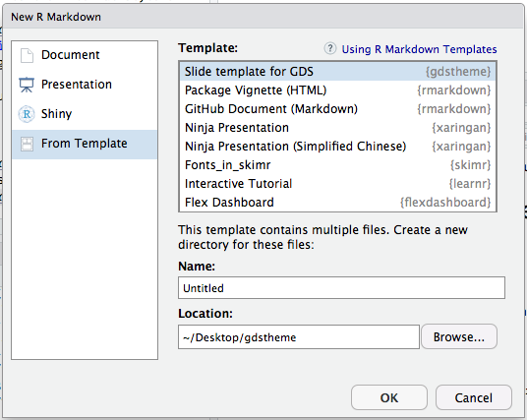The width and height of the screenshot is (527, 420).
Task: Click the From Template icon
Action: click(x=27, y=144)
